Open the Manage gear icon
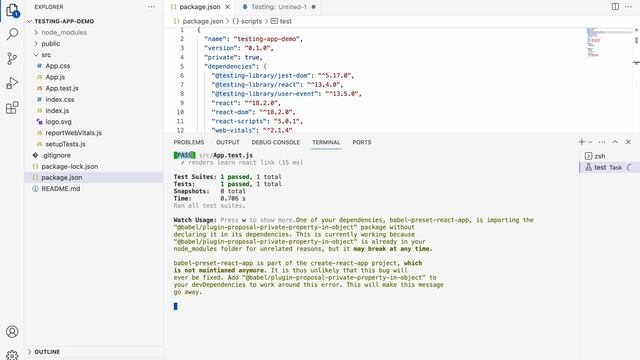This screenshot has width=640, height=360. (12, 355)
